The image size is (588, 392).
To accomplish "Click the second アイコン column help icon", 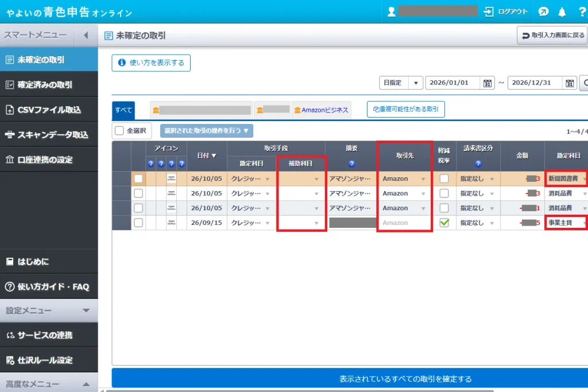I will [161, 164].
